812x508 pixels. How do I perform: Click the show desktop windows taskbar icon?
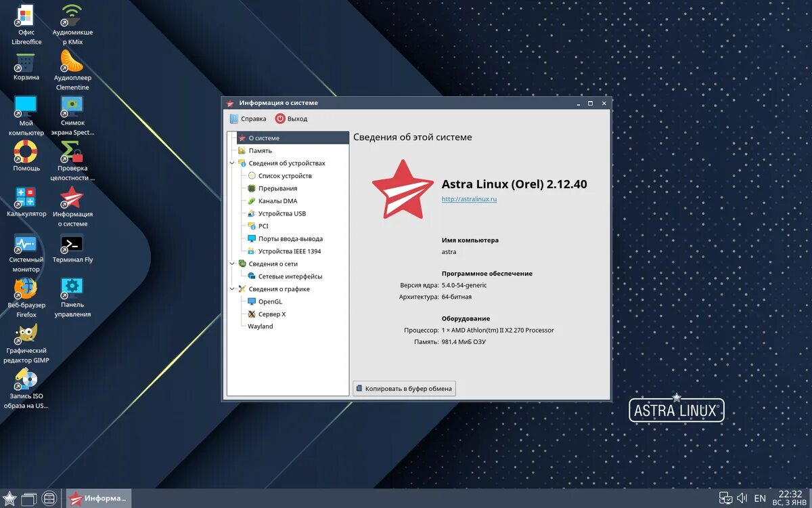[28, 499]
